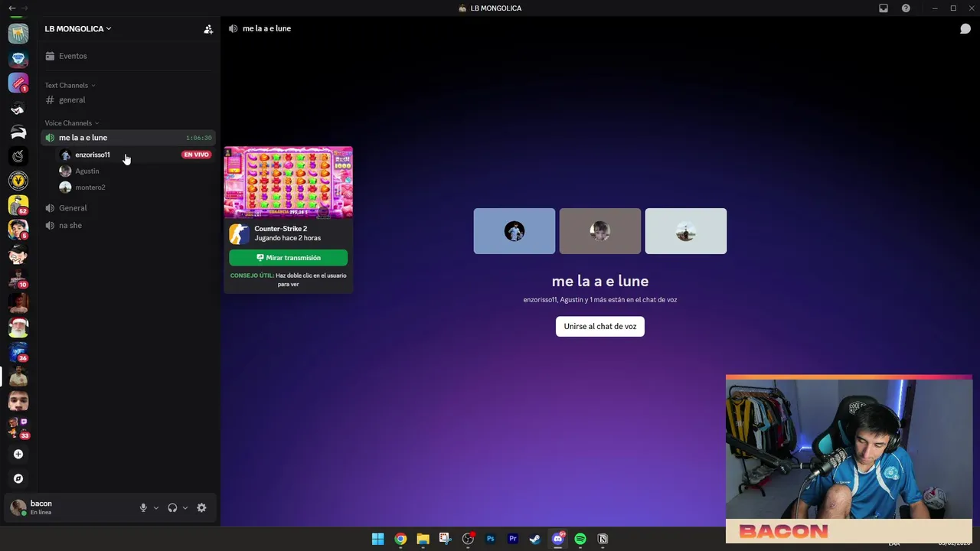The width and height of the screenshot is (980, 551).
Task: Add a server with the plus icon
Action: [18, 455]
